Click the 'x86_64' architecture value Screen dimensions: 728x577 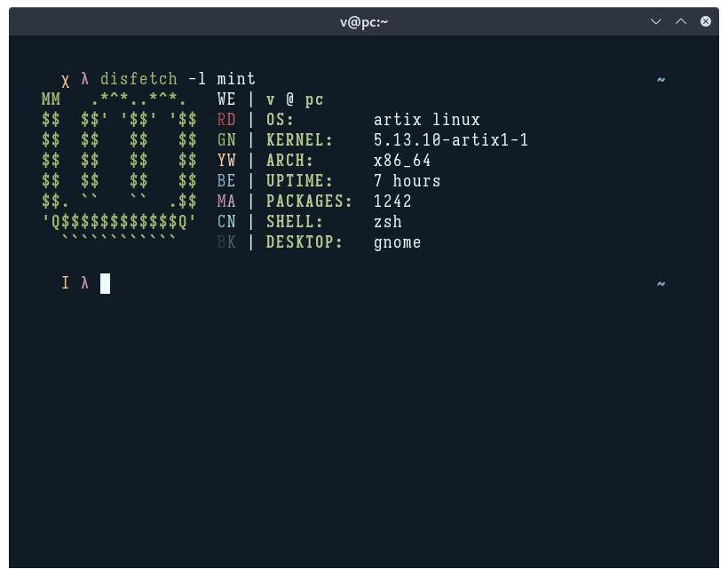pyautogui.click(x=402, y=161)
